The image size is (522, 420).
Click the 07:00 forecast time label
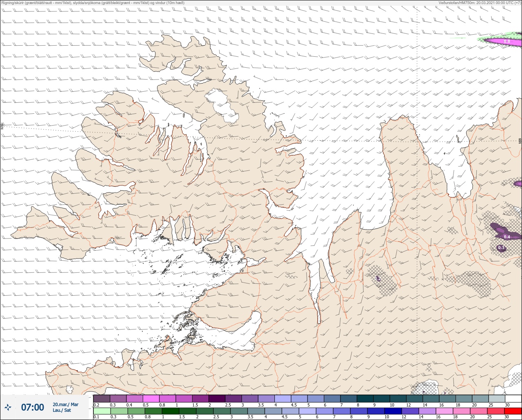click(32, 407)
